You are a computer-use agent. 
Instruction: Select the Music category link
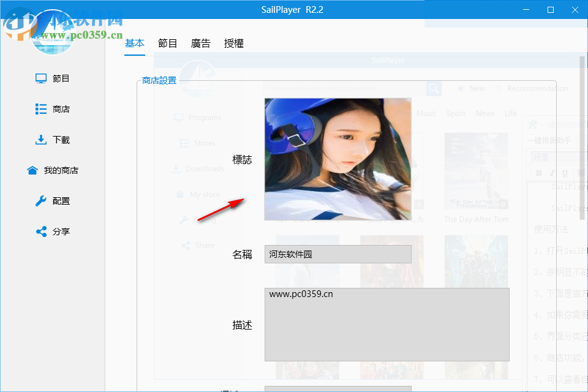point(426,113)
